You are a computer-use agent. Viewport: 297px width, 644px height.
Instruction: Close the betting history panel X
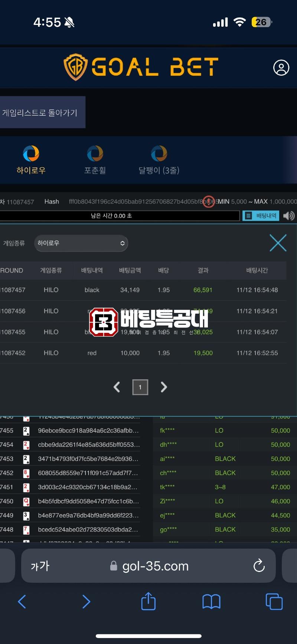pyautogui.click(x=278, y=243)
